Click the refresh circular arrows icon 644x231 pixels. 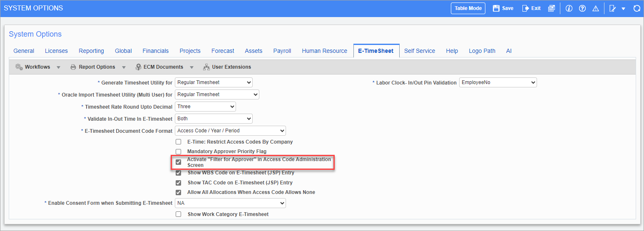coord(637,8)
